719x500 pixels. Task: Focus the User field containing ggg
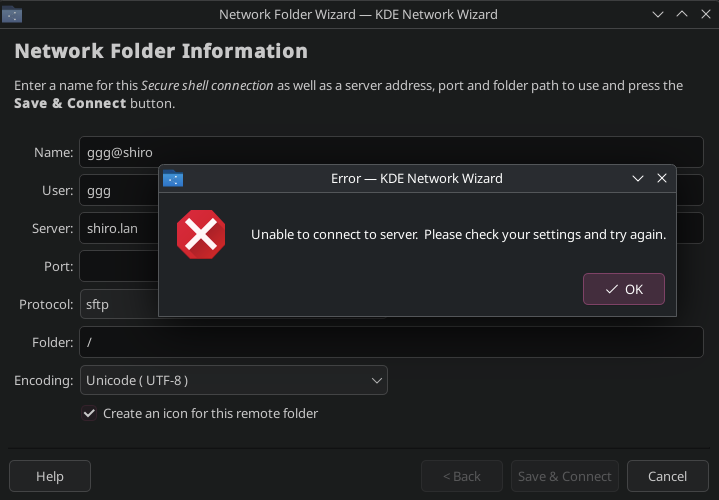[x=118, y=190]
